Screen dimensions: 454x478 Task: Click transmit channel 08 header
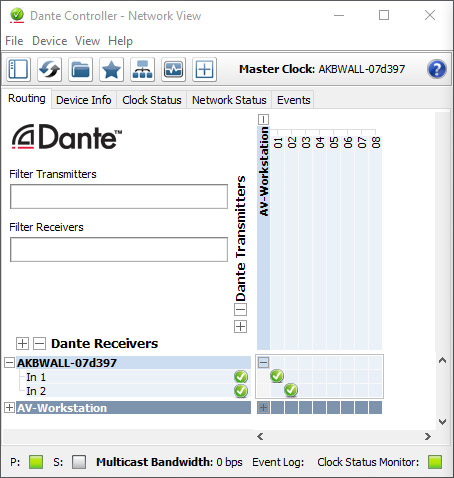click(376, 142)
